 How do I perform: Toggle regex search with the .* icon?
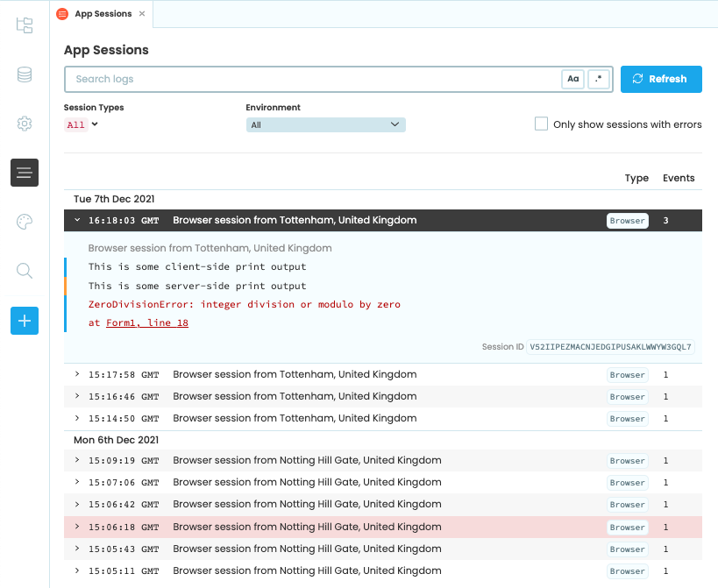599,79
